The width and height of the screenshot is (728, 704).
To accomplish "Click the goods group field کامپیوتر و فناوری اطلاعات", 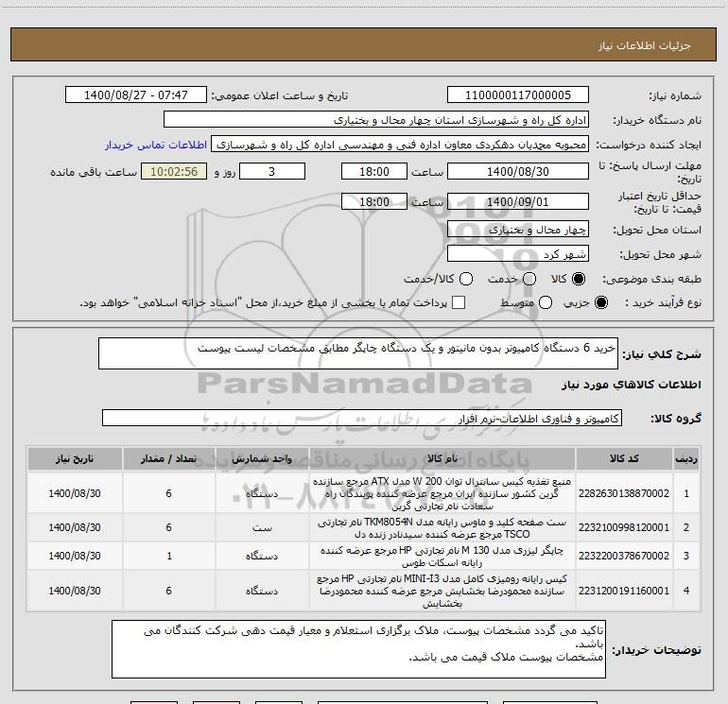I will (362, 418).
